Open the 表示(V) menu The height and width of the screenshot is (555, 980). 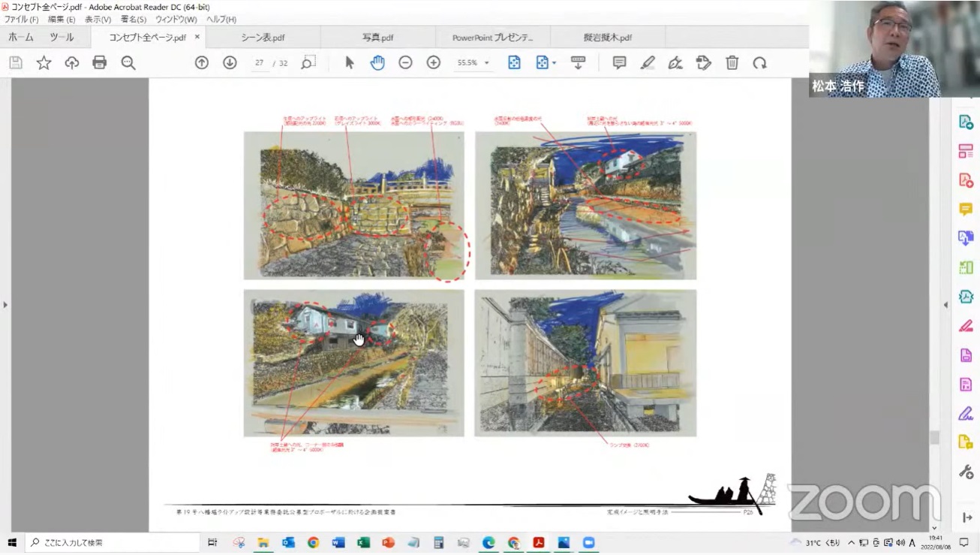pos(98,20)
